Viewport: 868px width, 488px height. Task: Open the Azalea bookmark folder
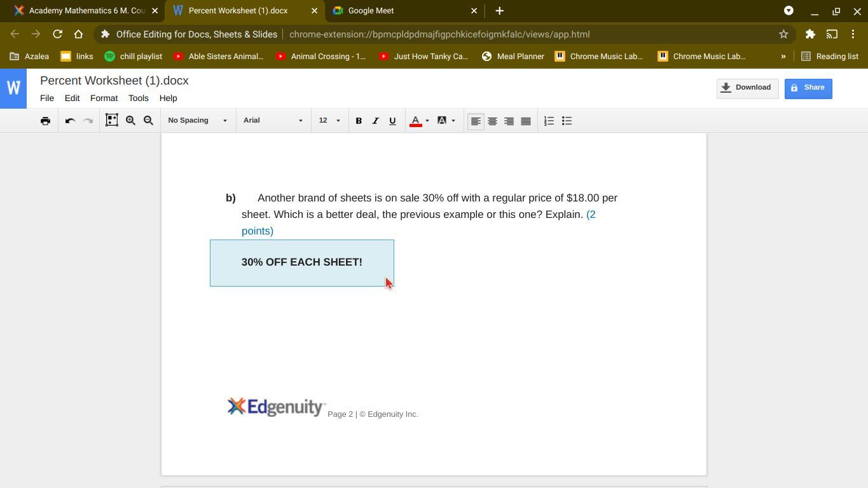29,57
